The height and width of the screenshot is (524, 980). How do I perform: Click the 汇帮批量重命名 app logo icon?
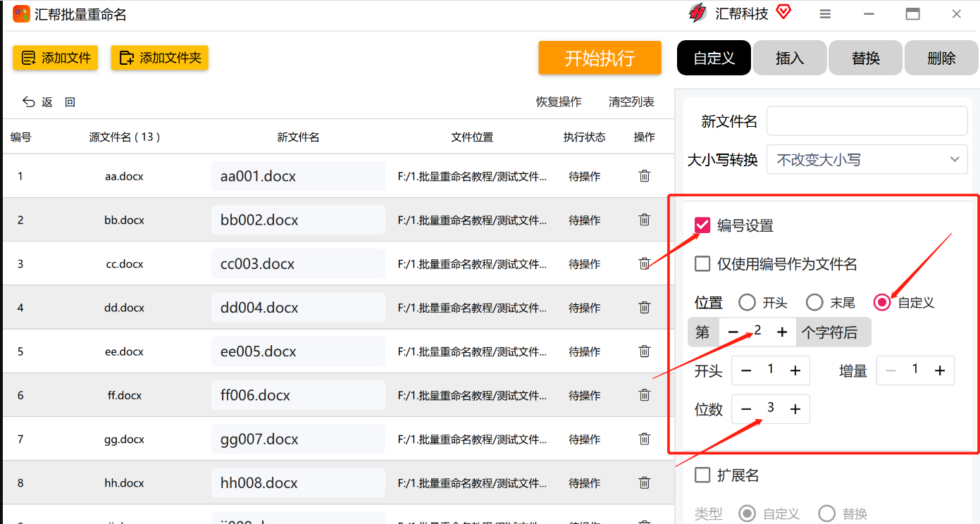click(x=21, y=14)
